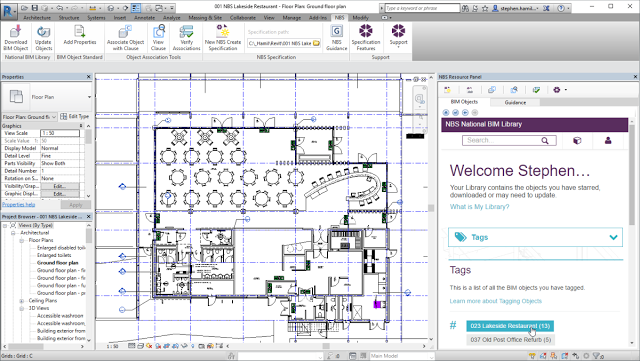The height and width of the screenshot is (361, 640).
Task: Open the Architecture ribbon tab
Action: pyautogui.click(x=37, y=18)
